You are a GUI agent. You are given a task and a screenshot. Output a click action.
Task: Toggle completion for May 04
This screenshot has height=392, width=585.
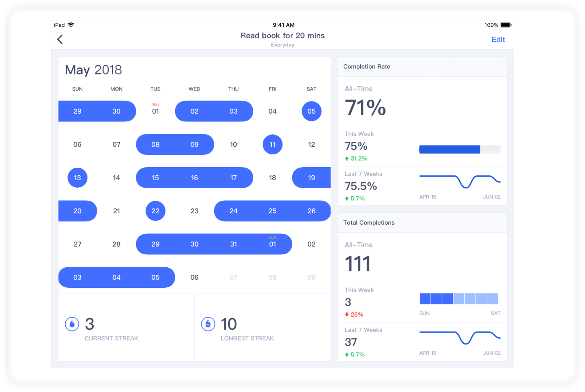pyautogui.click(x=272, y=111)
